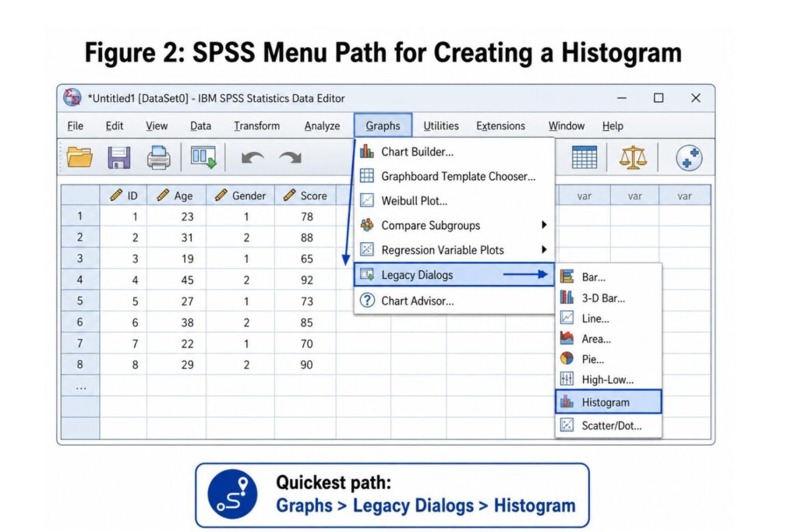
Task: Click the Regression Variable Plots icon
Action: tap(367, 249)
